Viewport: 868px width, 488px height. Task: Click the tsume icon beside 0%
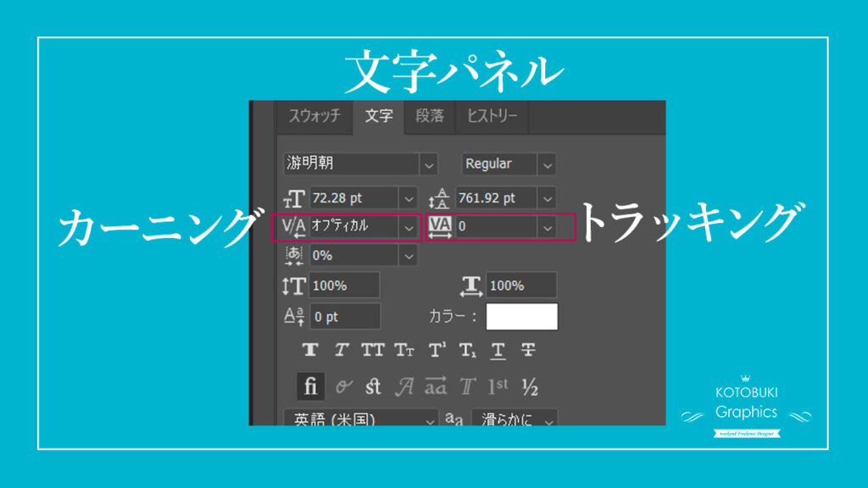pyautogui.click(x=293, y=255)
